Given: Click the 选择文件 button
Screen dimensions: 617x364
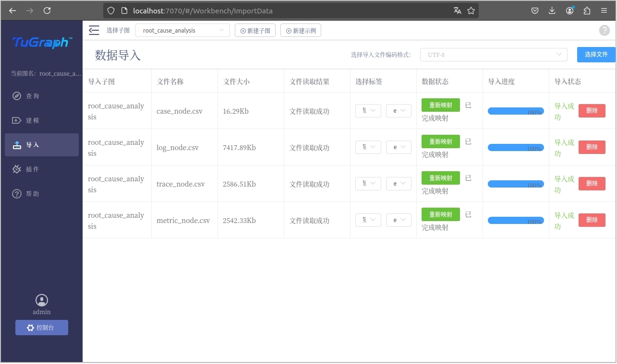Looking at the screenshot, I should [x=596, y=55].
